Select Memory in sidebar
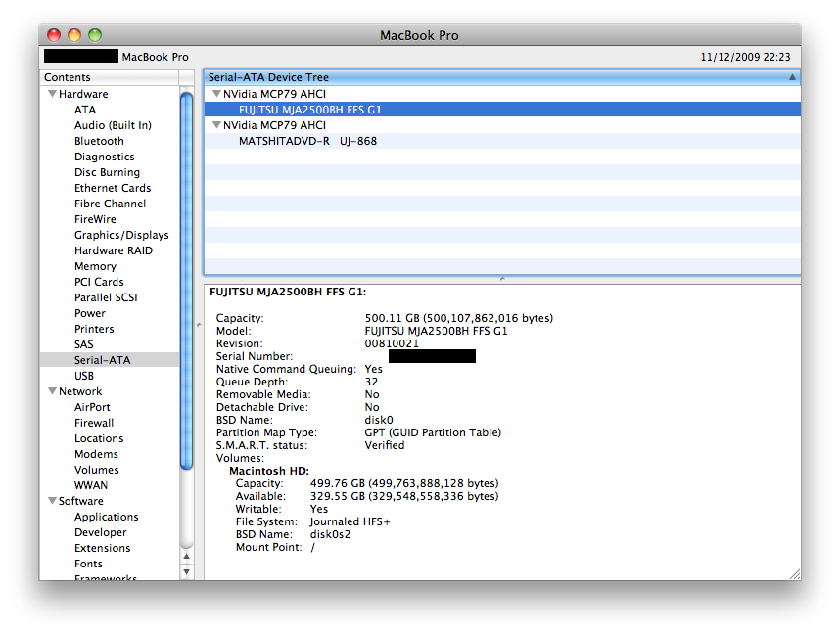Viewport: 840px width, 634px height. tap(95, 266)
